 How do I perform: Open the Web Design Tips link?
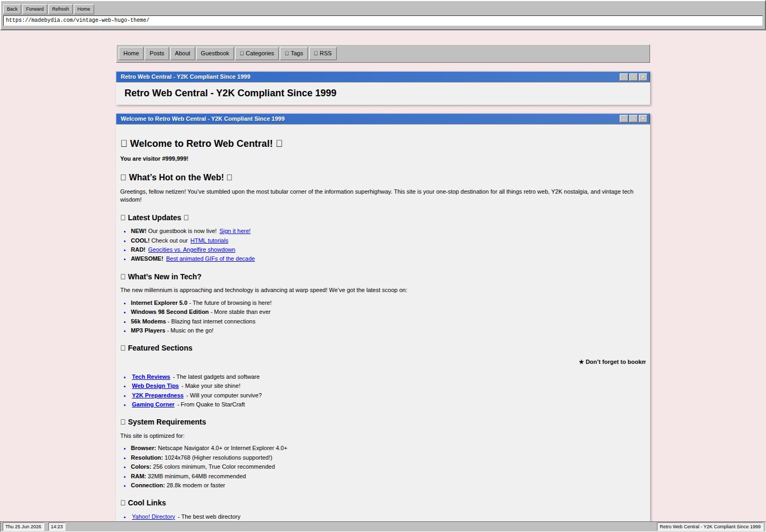tap(155, 386)
